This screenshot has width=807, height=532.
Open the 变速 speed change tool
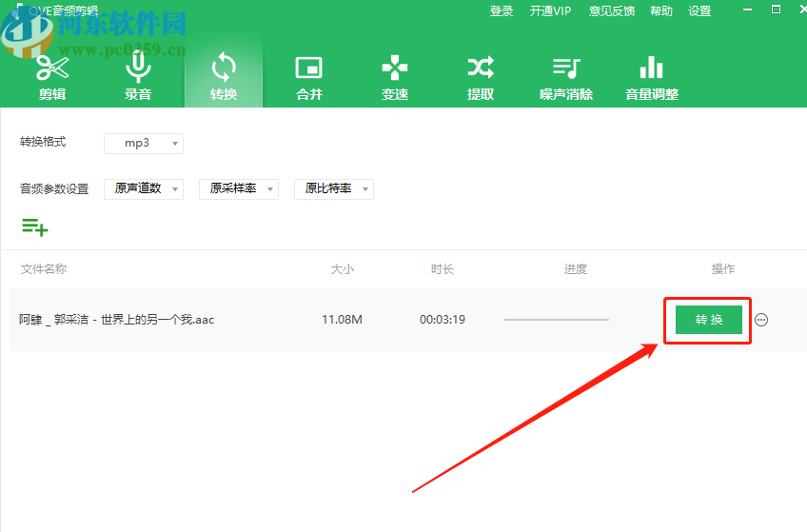click(x=395, y=77)
